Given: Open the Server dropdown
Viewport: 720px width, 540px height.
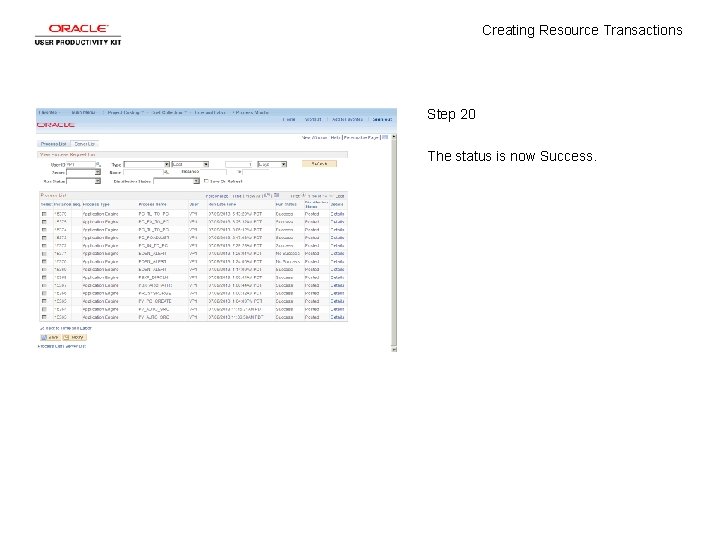Looking at the screenshot, I should point(83,172).
